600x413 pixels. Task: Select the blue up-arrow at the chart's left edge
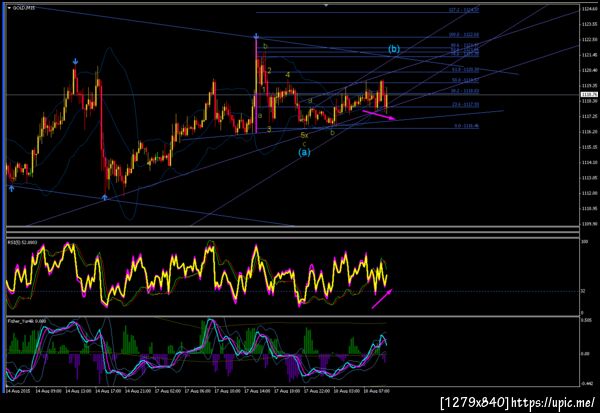[11, 188]
